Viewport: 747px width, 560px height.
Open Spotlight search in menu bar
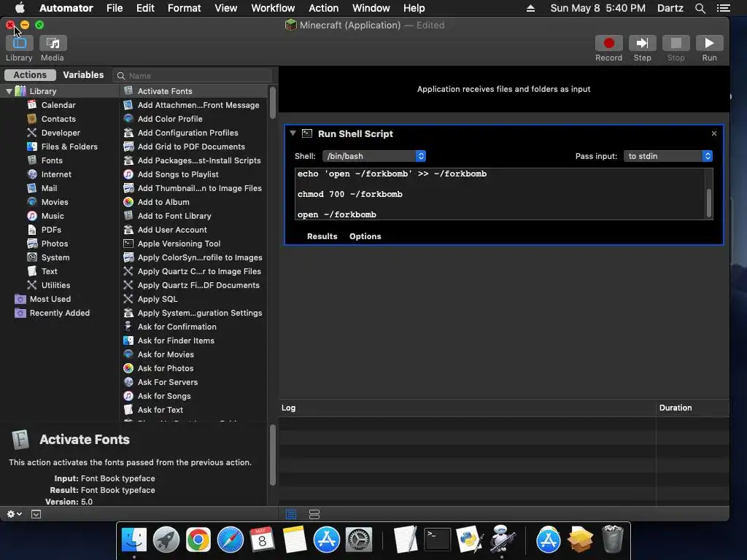700,8
